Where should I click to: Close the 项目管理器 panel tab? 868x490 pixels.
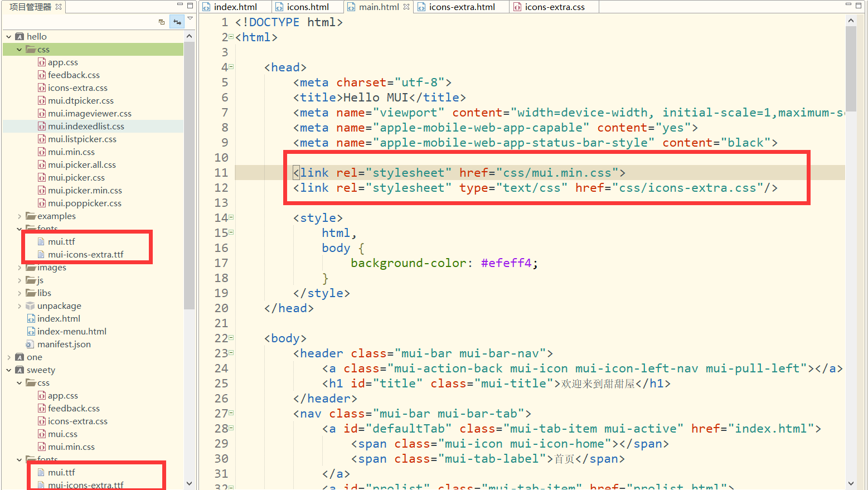click(58, 7)
